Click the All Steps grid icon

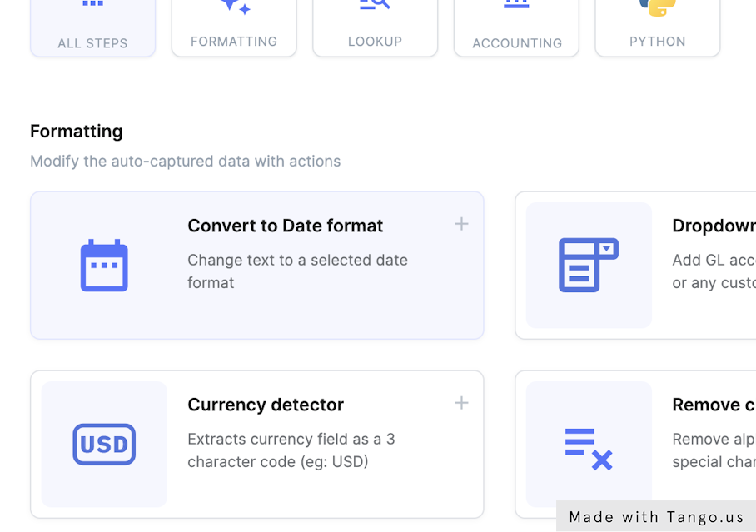click(92, 6)
